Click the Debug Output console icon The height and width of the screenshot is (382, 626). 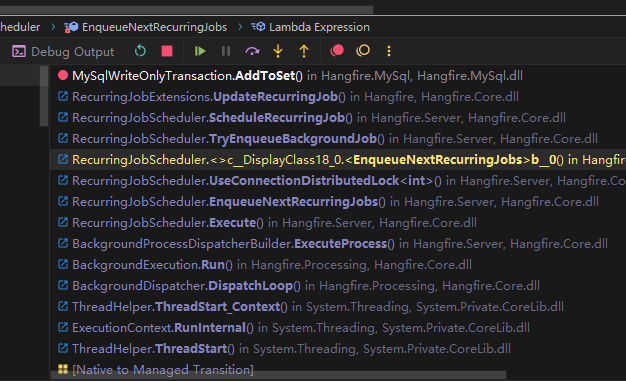pyautogui.click(x=19, y=51)
